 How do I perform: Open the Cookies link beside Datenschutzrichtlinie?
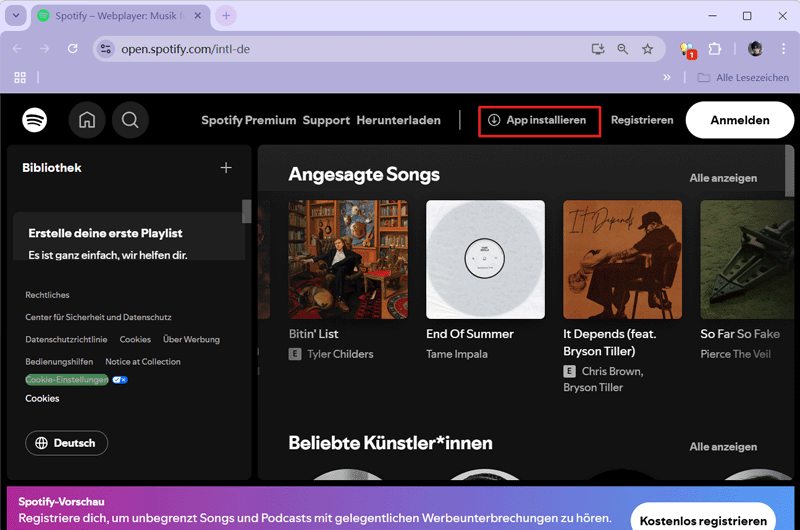135,339
